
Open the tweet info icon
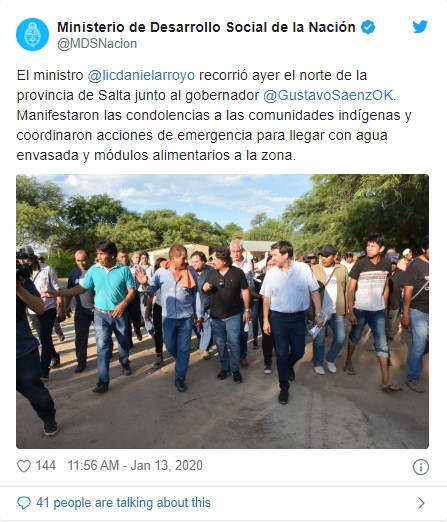421,467
